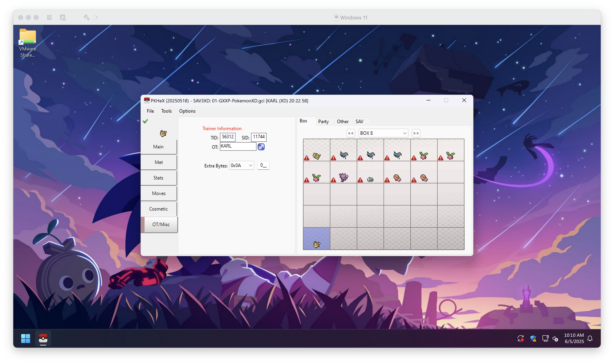
Task: Click the muted volume tray icon
Action: [555, 339]
